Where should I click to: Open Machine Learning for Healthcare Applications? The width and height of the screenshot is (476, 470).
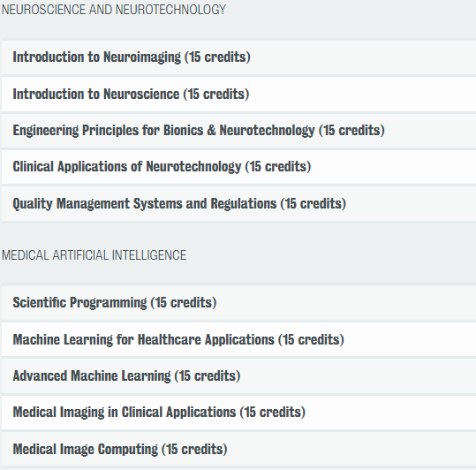(x=239, y=340)
